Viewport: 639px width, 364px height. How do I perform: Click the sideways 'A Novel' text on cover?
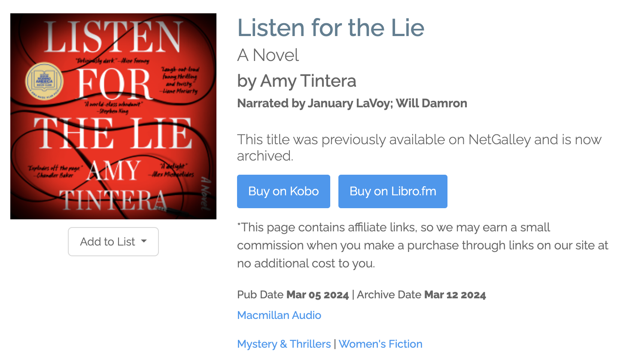[206, 193]
